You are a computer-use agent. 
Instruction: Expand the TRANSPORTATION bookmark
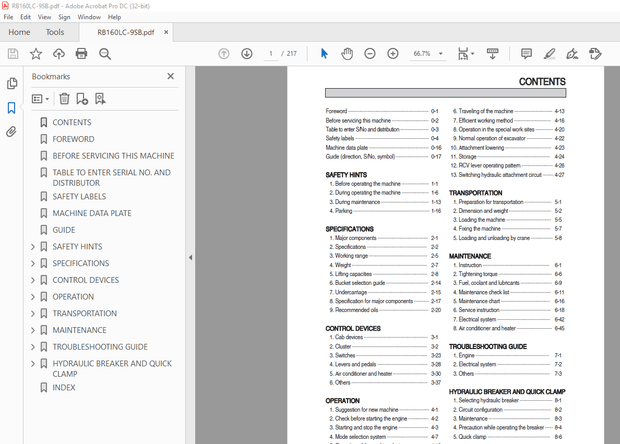tap(33, 314)
